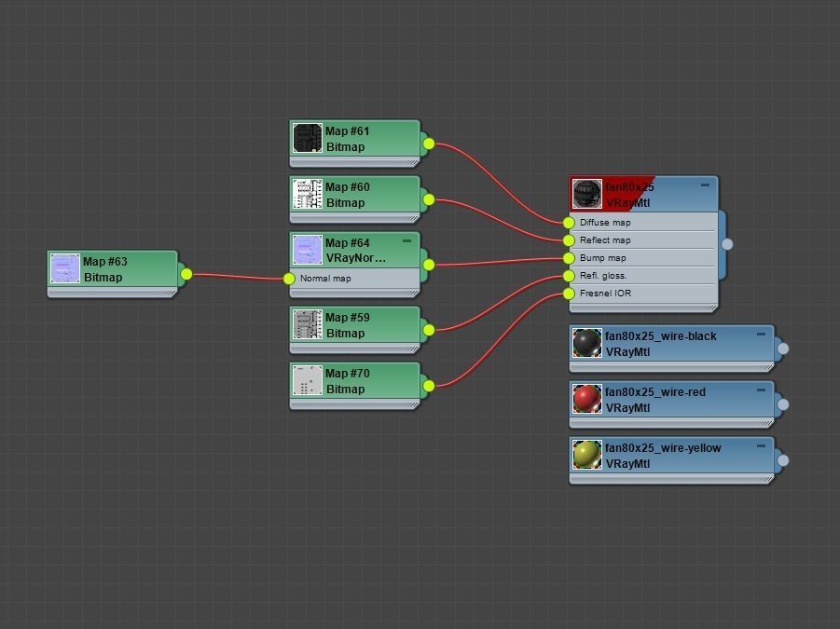Click the Fresnel IOR slot label
The image size is (840, 629).
tap(605, 294)
